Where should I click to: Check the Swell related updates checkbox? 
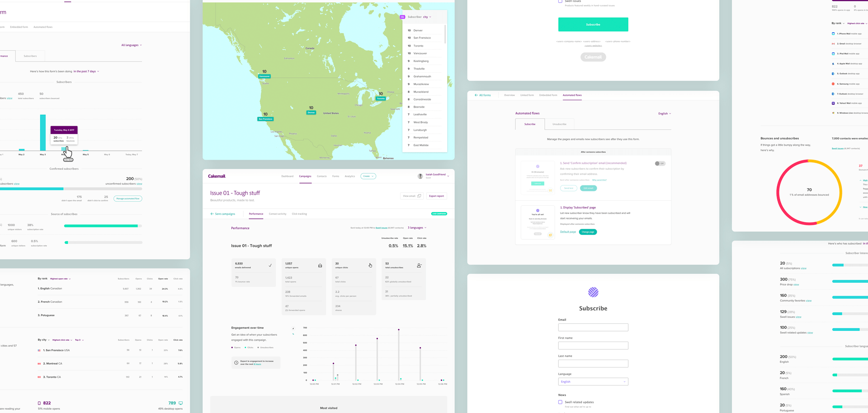coord(560,402)
